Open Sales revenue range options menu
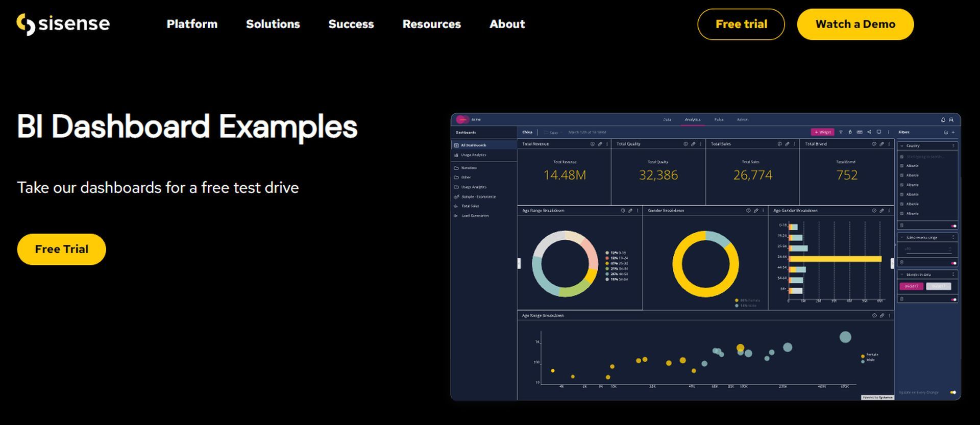980x425 pixels. click(x=953, y=238)
